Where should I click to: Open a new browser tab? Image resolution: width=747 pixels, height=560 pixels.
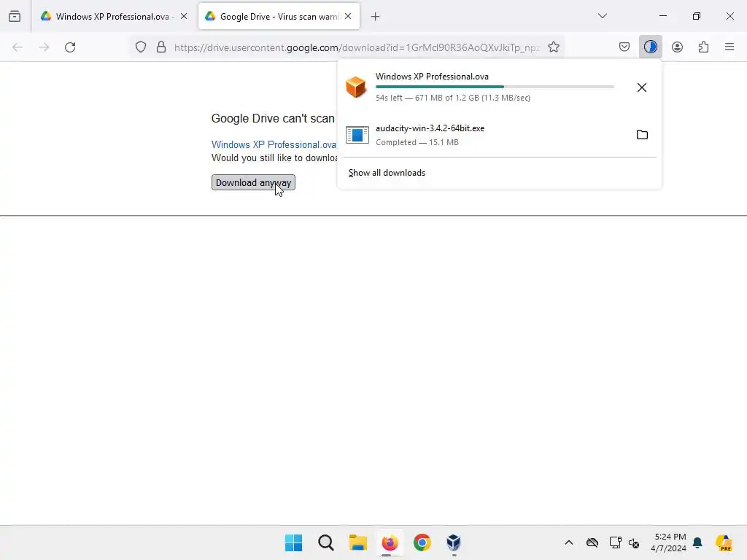(376, 17)
